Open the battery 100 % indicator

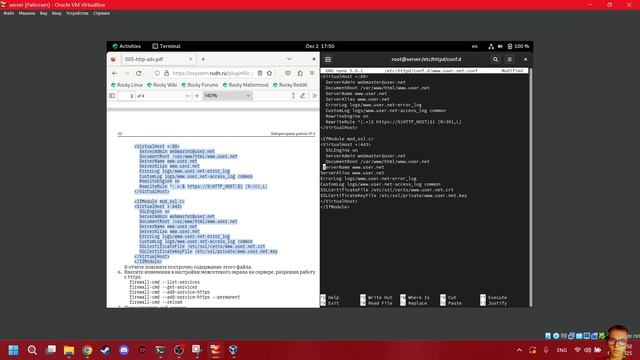[x=518, y=46]
